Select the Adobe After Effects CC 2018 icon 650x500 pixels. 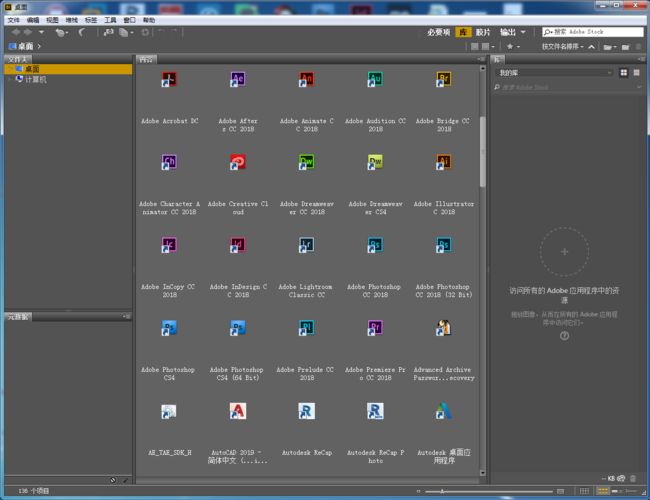pos(238,79)
